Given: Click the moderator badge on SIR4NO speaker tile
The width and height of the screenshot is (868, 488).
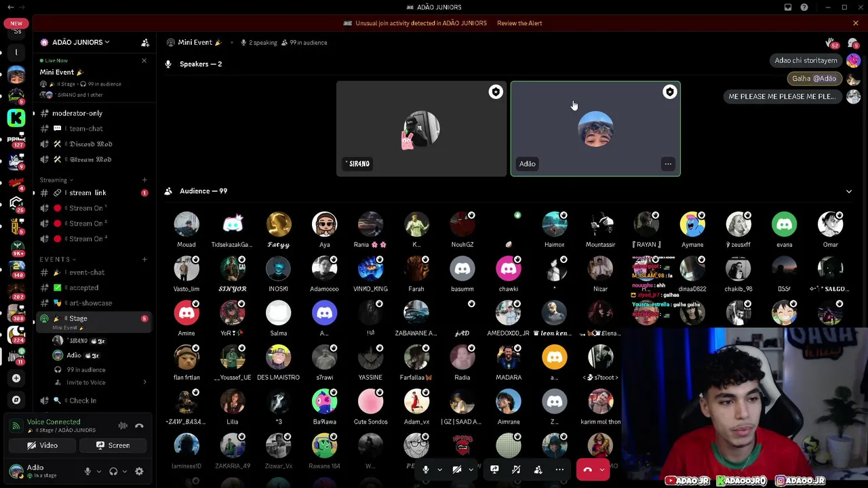Looking at the screenshot, I should tap(496, 92).
